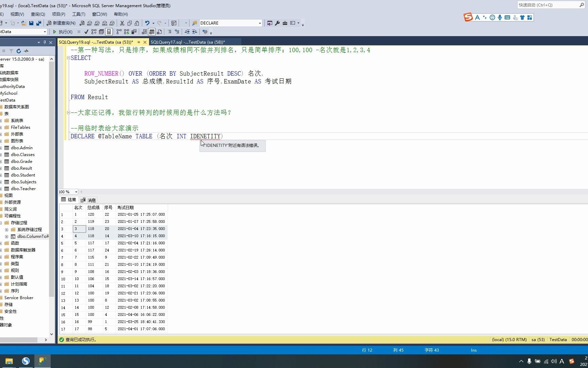Expand the 系统存储过程 folder node
Image resolution: width=588 pixels, height=368 pixels.
click(6, 230)
